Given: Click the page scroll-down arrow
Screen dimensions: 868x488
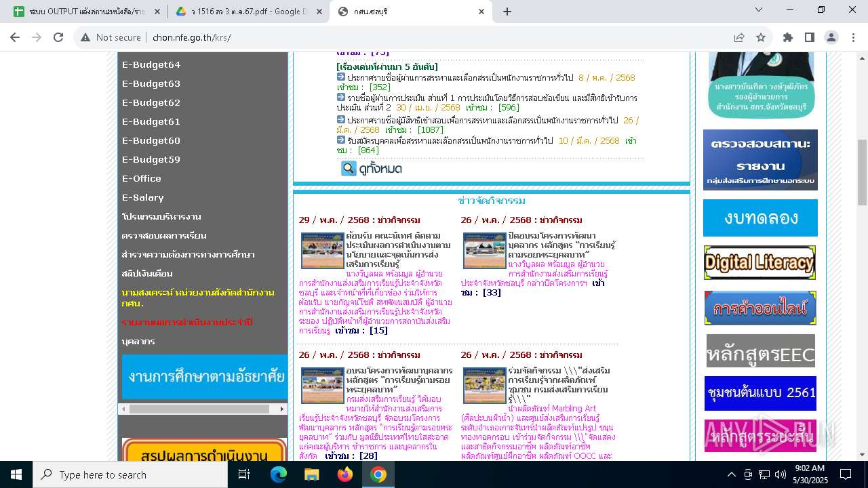Looking at the screenshot, I should click(x=863, y=455).
